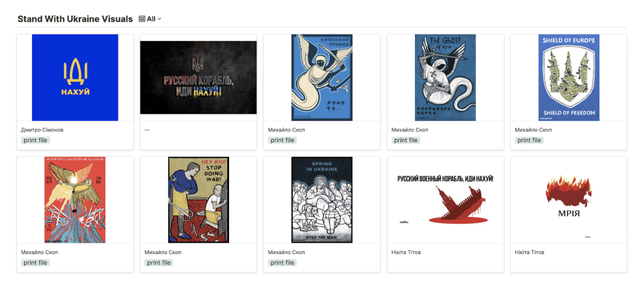This screenshot has height=286, width=644.
Task: Open the Stand With Ukraine Visuals title
Action: 75,19
